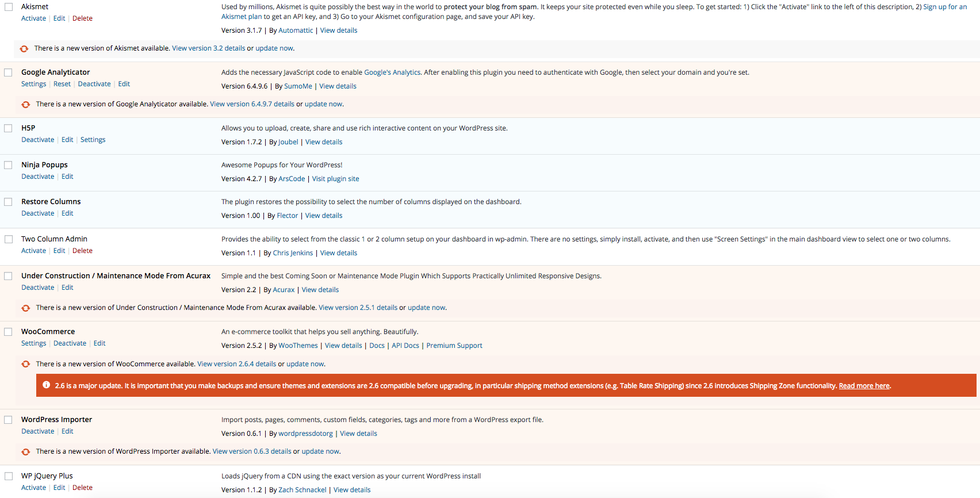Edit the WP jQuery Plus plugin
Viewport: 980px width, 498px height.
click(59, 488)
